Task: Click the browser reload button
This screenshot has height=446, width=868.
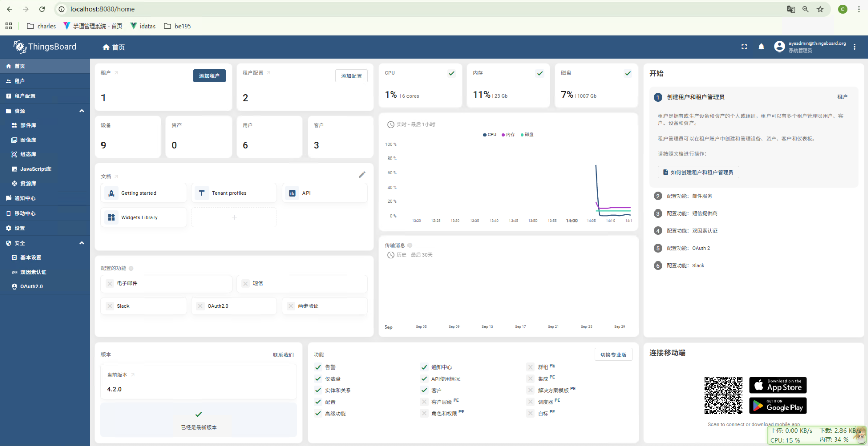Action: 42,9
